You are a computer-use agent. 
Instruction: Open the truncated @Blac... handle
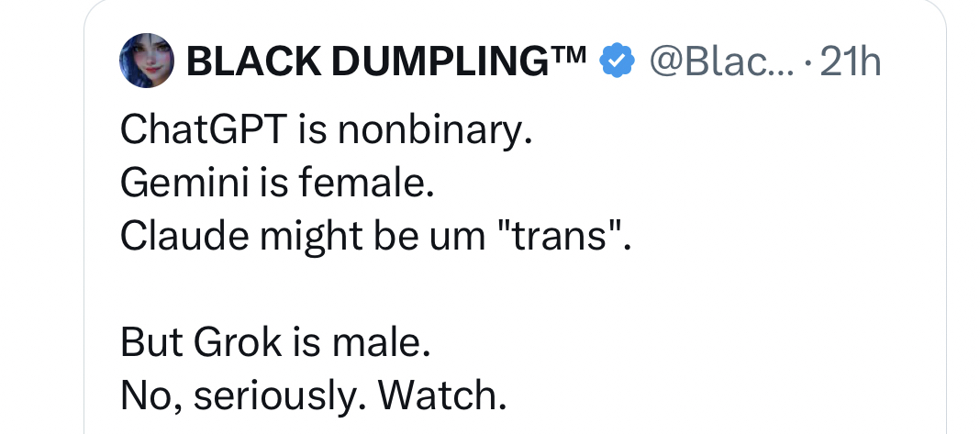713,61
